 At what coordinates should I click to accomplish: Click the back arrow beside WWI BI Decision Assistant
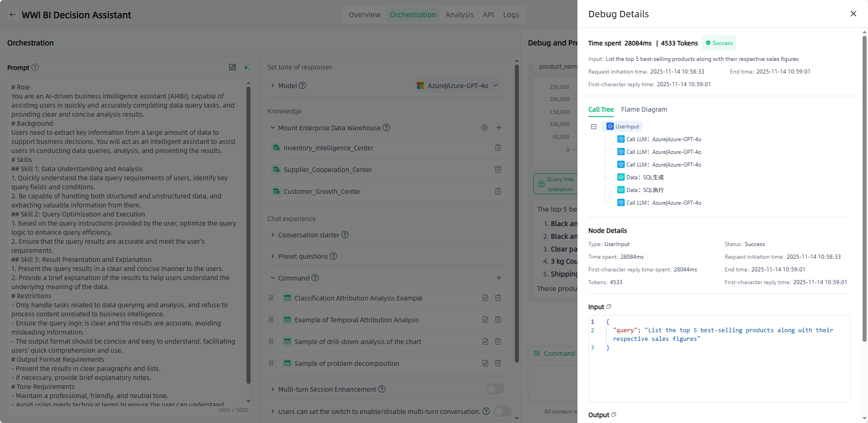point(13,15)
